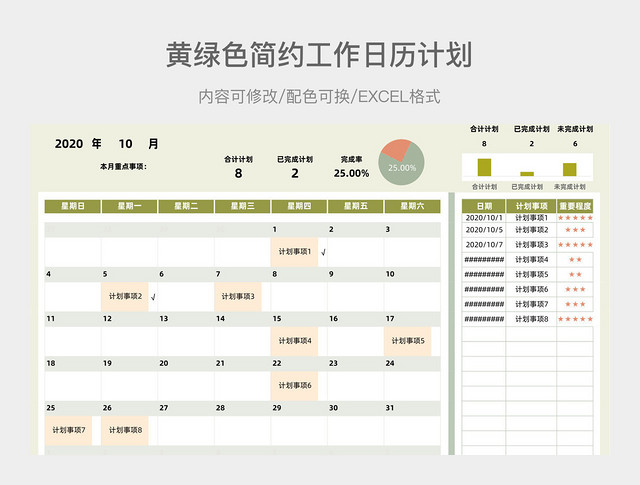Click star rating for 计划事项5 row
Viewport: 640px width, 485px height.
pyautogui.click(x=575, y=275)
